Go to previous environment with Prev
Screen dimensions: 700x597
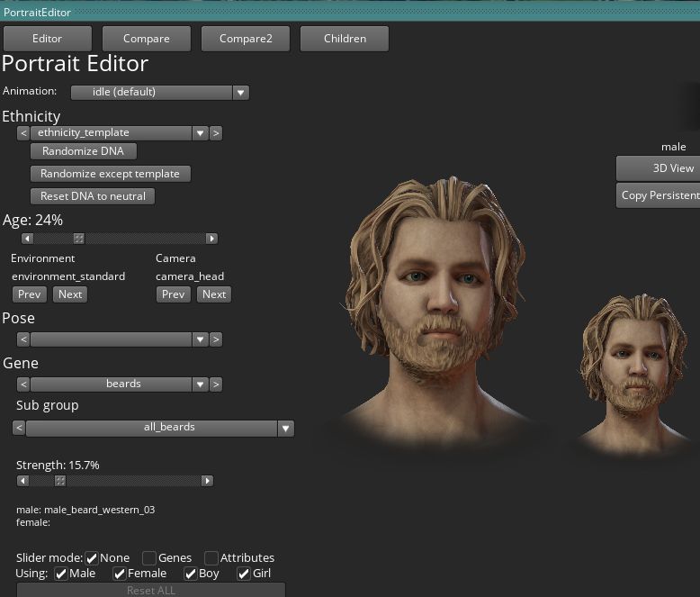[30, 294]
